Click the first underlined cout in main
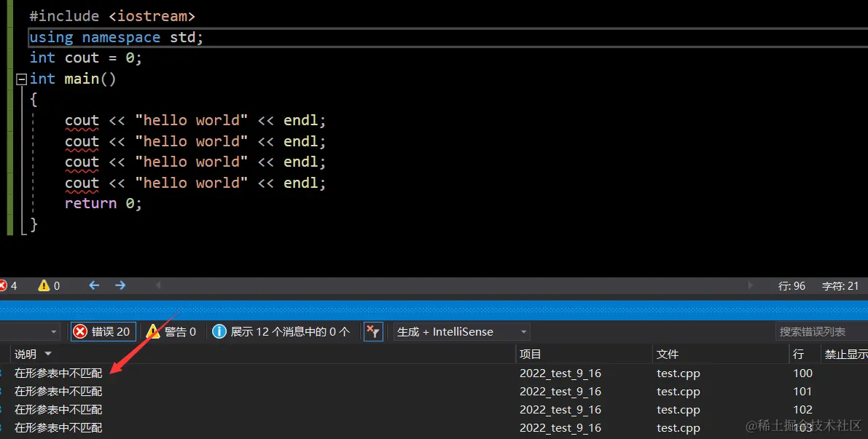This screenshot has width=868, height=439. pyautogui.click(x=82, y=121)
